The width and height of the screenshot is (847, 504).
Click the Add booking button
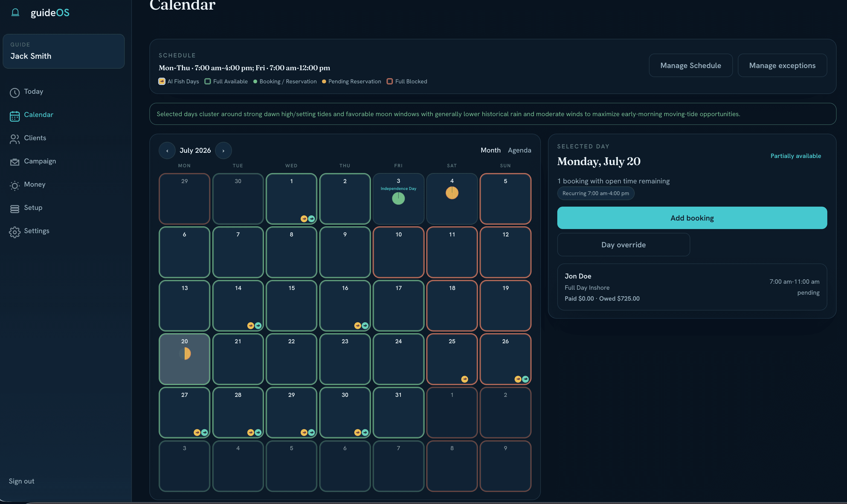click(x=692, y=218)
